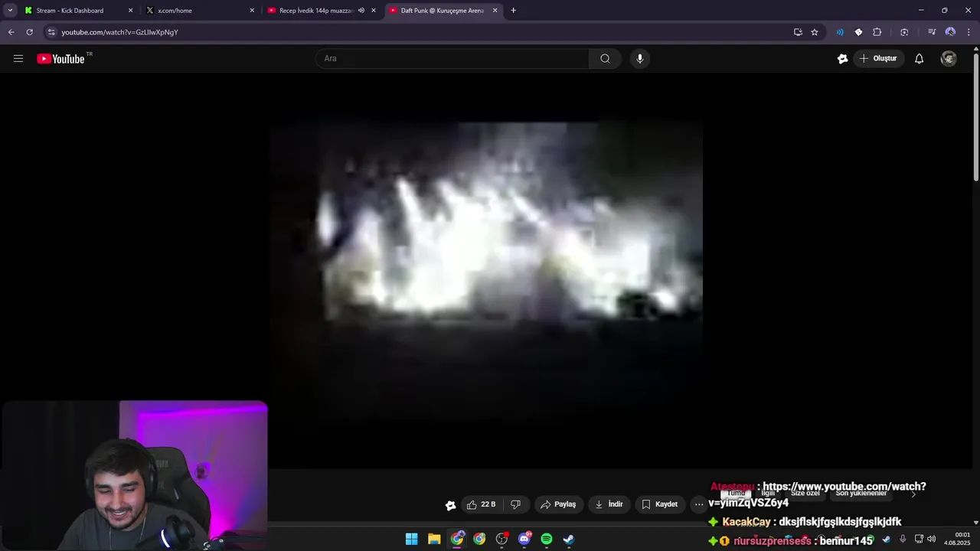Image resolution: width=980 pixels, height=551 pixels.
Task: Click the YouTube Ara search field
Action: coord(452,58)
